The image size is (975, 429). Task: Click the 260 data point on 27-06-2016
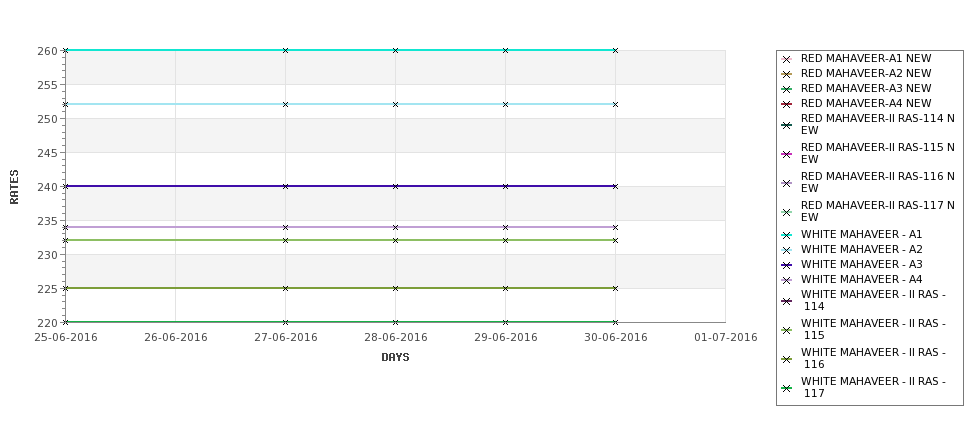pyautogui.click(x=285, y=50)
